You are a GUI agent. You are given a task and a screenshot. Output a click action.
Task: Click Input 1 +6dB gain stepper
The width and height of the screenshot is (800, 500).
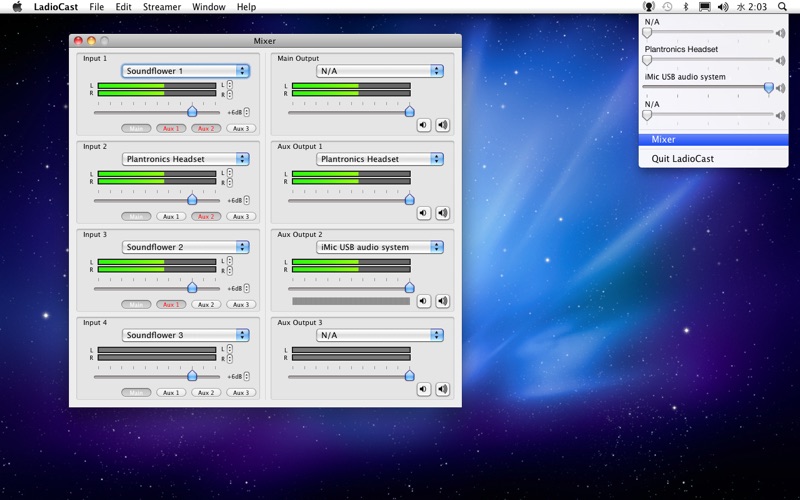point(246,112)
